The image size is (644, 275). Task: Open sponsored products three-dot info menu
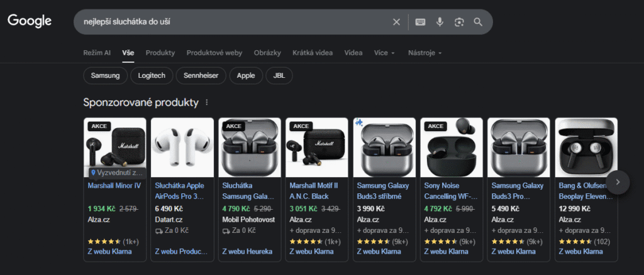[207, 102]
